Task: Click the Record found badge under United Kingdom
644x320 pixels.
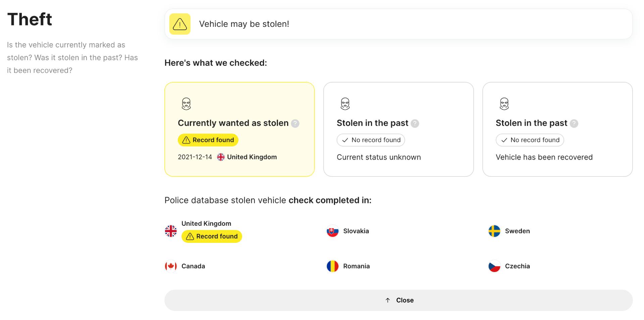Action: pyautogui.click(x=212, y=236)
